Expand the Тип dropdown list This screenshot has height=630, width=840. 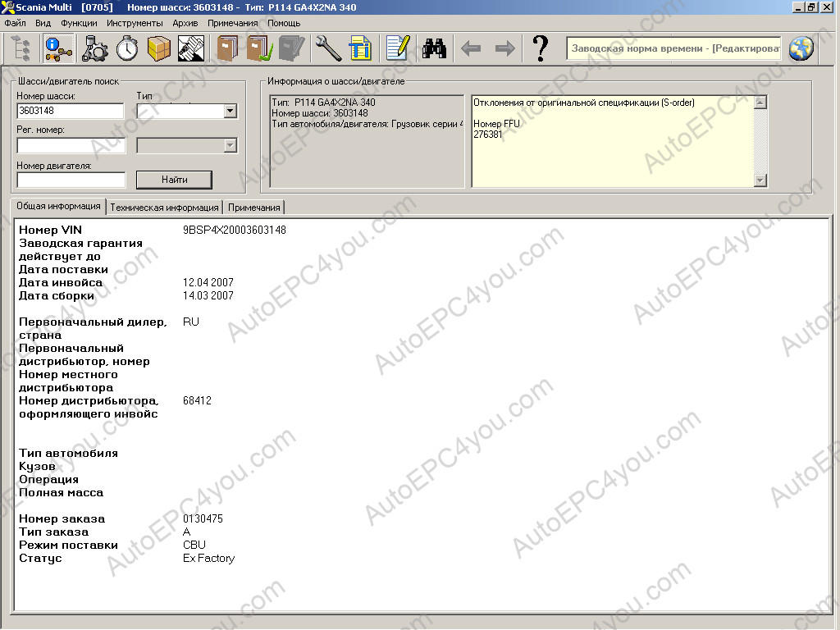click(230, 111)
